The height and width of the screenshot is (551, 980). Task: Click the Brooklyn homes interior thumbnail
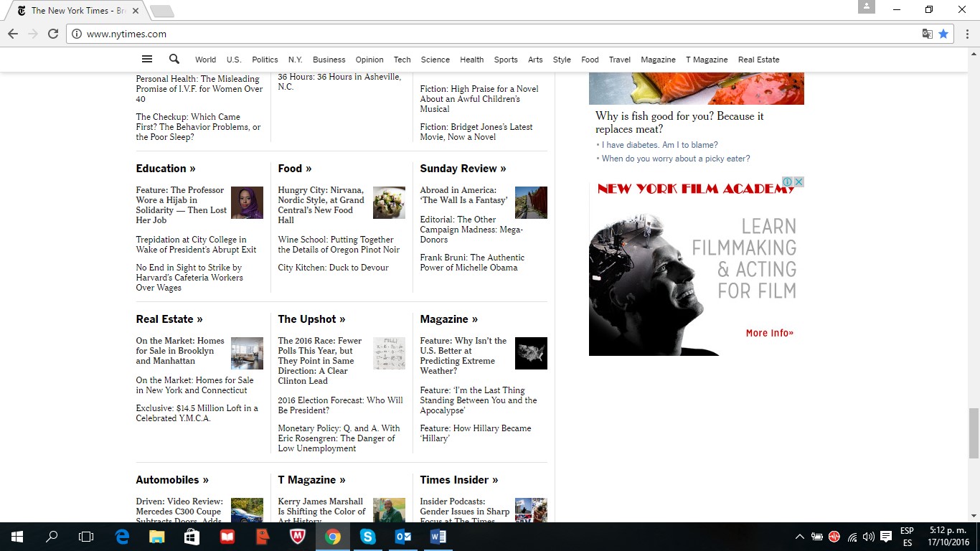(x=247, y=354)
